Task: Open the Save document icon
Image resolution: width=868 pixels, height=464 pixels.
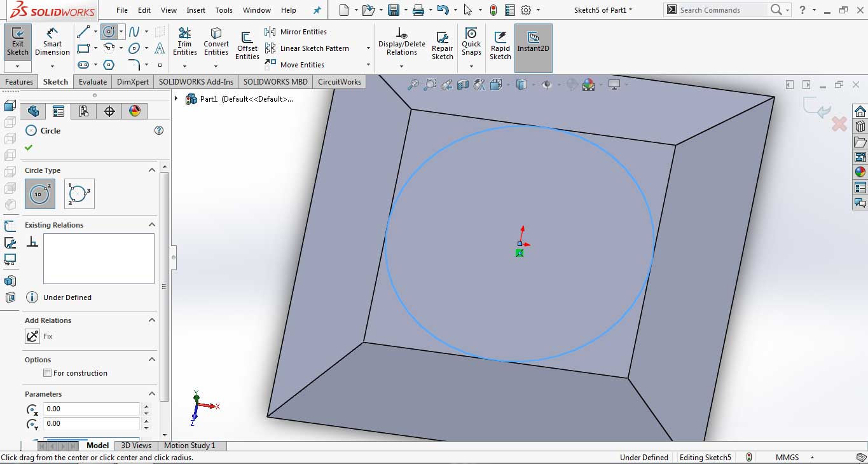Action: pyautogui.click(x=394, y=10)
